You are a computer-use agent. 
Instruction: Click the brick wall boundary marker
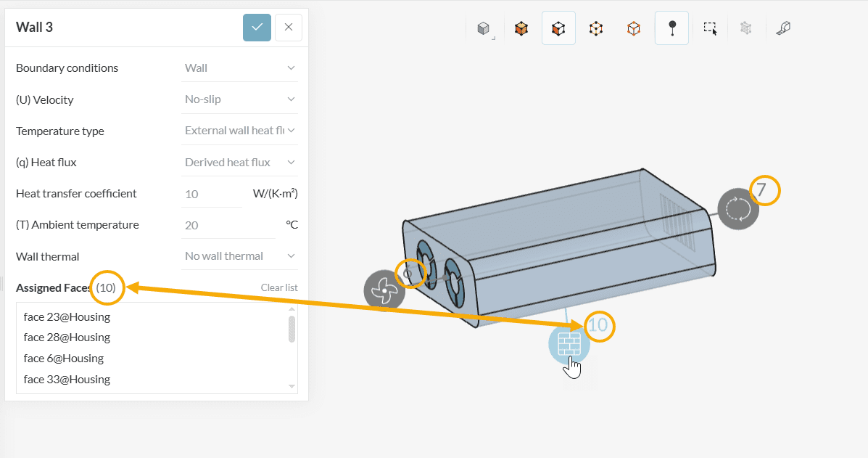click(569, 343)
